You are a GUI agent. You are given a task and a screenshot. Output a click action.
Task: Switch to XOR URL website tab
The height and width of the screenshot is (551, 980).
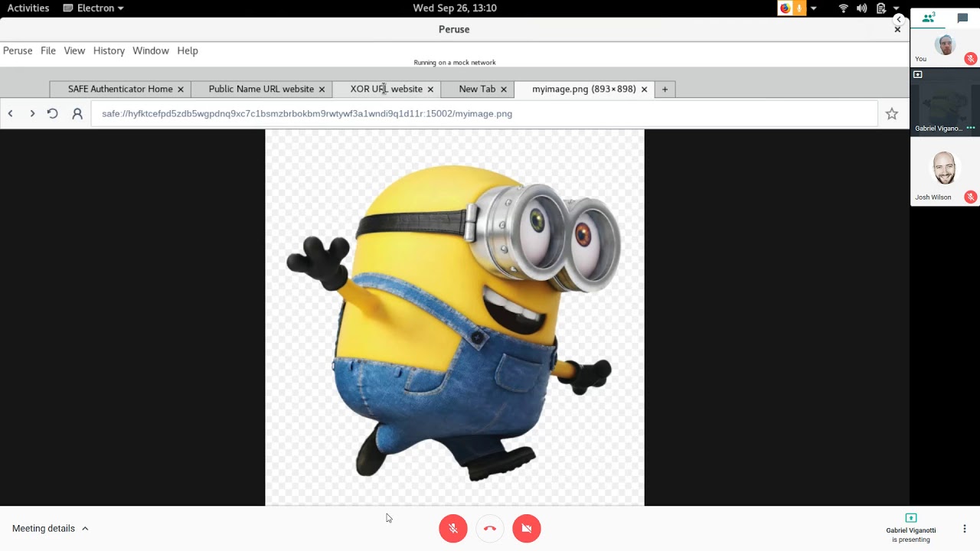pos(386,90)
